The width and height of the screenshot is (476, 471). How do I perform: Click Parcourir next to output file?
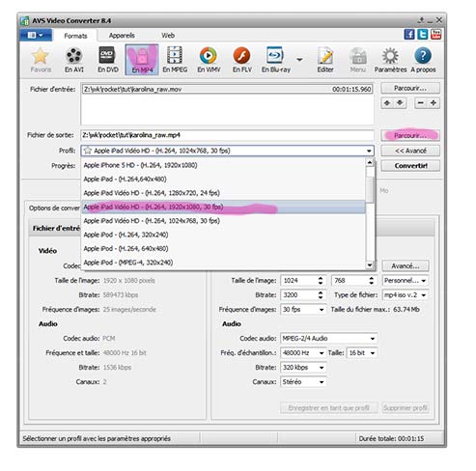pos(410,135)
